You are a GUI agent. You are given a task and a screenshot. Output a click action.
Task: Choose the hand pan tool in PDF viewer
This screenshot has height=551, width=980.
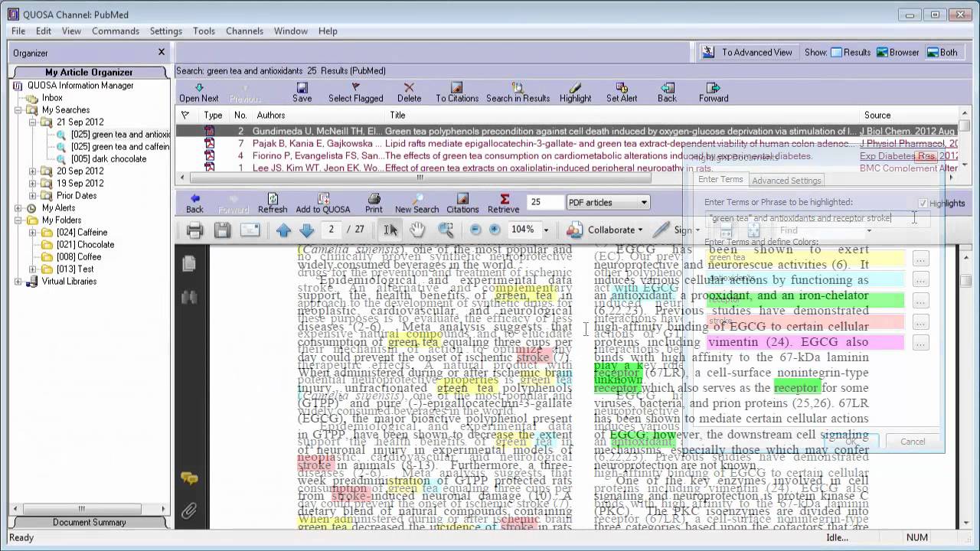[x=416, y=230]
